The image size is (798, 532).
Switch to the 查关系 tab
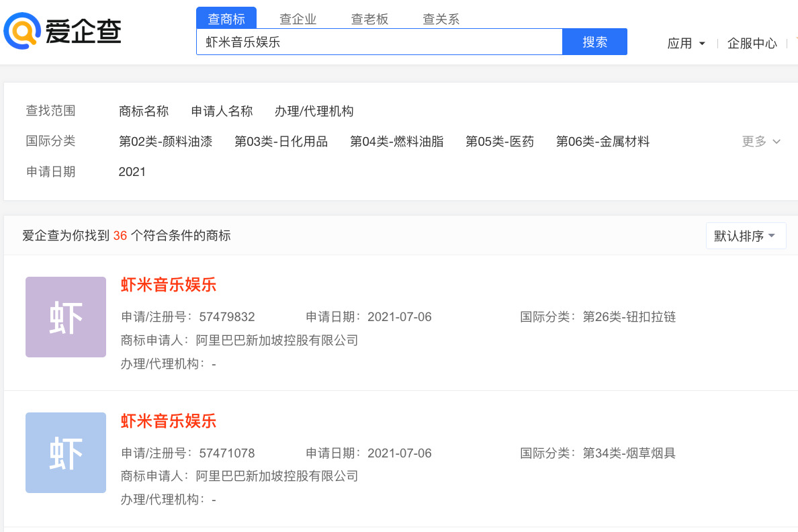[441, 19]
